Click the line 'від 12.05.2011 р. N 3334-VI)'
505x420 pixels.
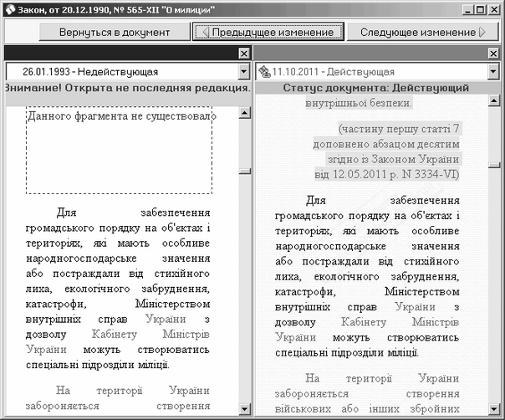[x=386, y=174]
